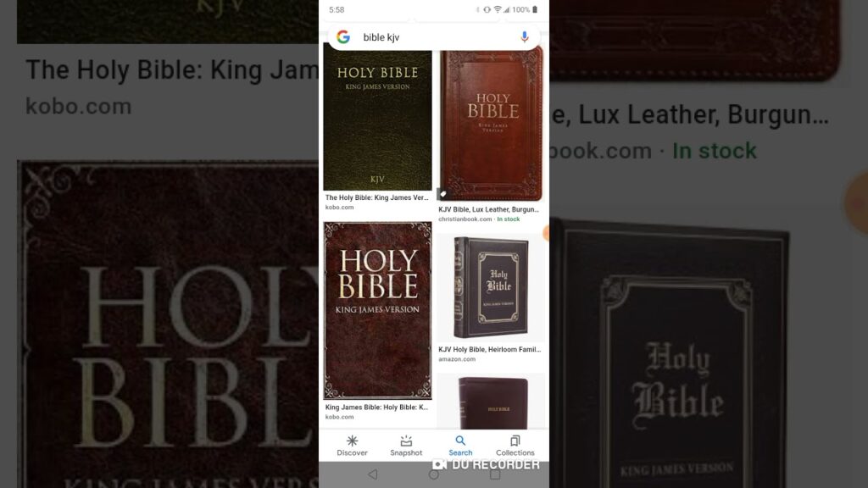Image resolution: width=868 pixels, height=488 pixels.
Task: Open the Snapshot tab
Action: pos(406,446)
